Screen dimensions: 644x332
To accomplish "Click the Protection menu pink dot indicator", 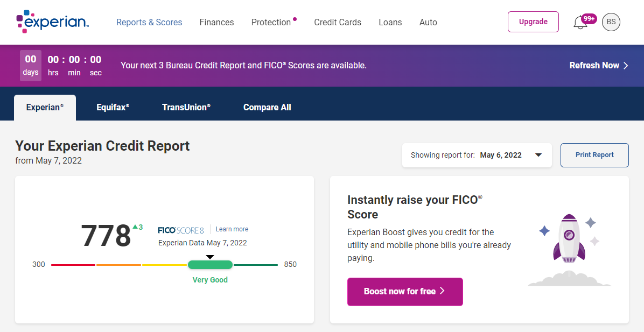I will coord(295,19).
